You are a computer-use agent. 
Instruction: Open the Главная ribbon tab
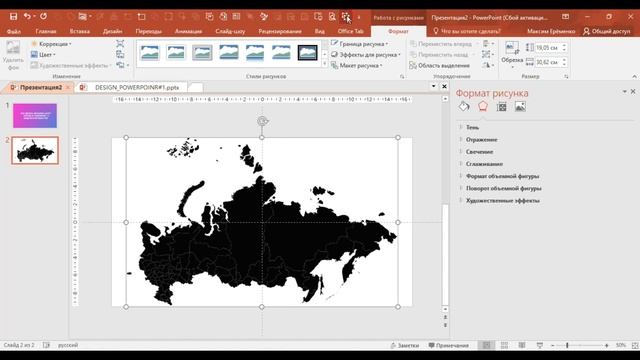click(46, 31)
